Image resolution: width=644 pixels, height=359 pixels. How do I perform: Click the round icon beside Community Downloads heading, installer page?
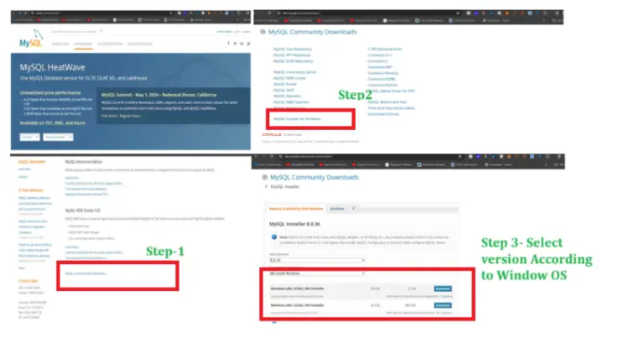click(x=264, y=177)
